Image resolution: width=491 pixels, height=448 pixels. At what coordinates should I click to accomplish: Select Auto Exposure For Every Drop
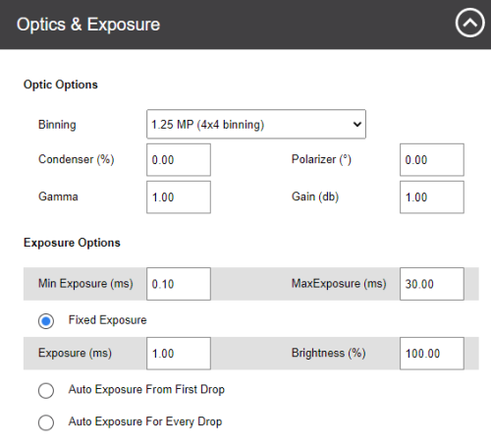tap(46, 422)
